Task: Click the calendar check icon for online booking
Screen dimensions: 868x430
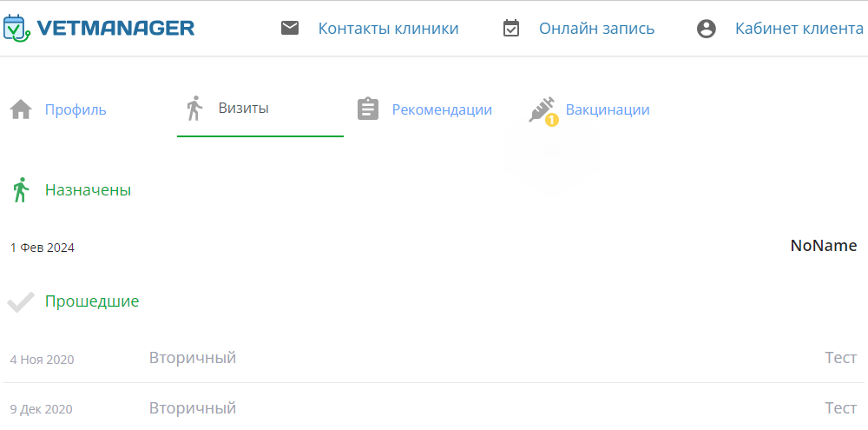Action: (511, 28)
